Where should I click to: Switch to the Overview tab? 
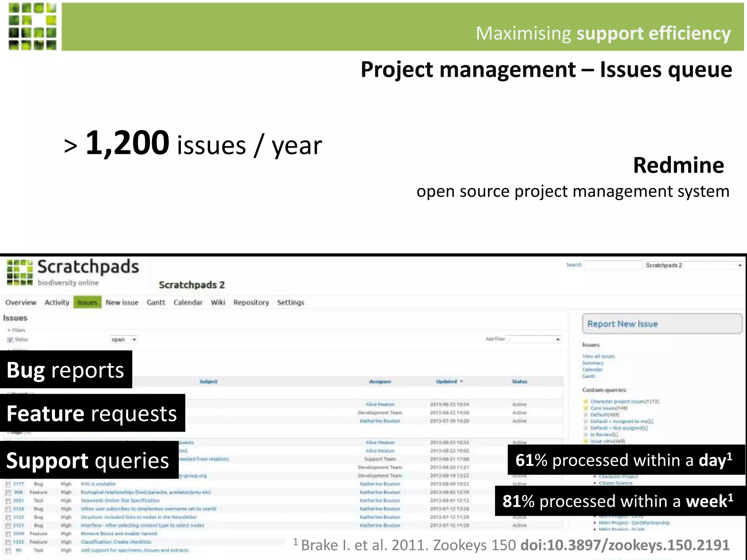21,302
